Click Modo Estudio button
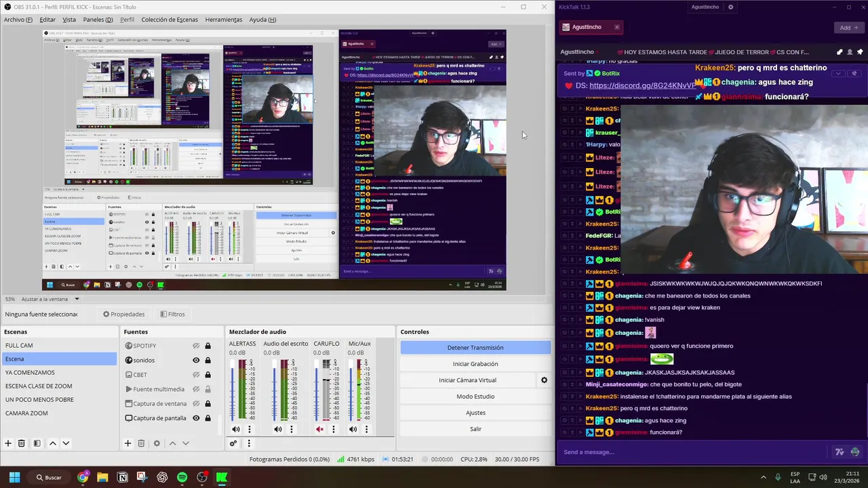 475,396
